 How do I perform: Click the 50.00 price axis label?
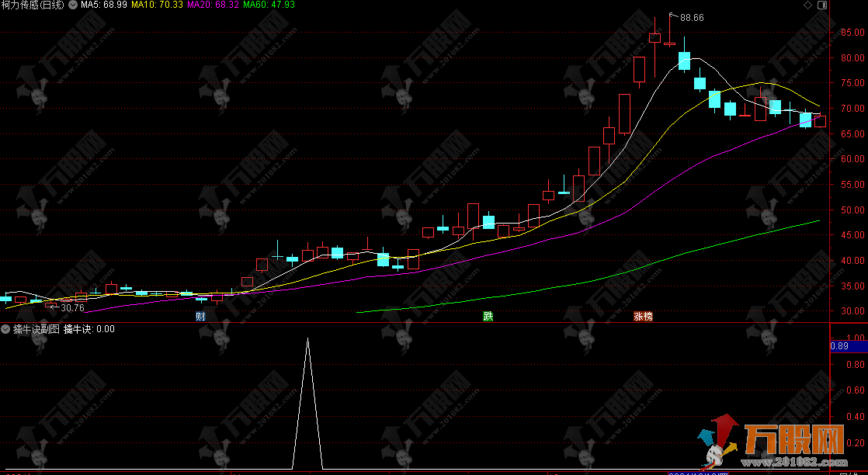[852, 210]
